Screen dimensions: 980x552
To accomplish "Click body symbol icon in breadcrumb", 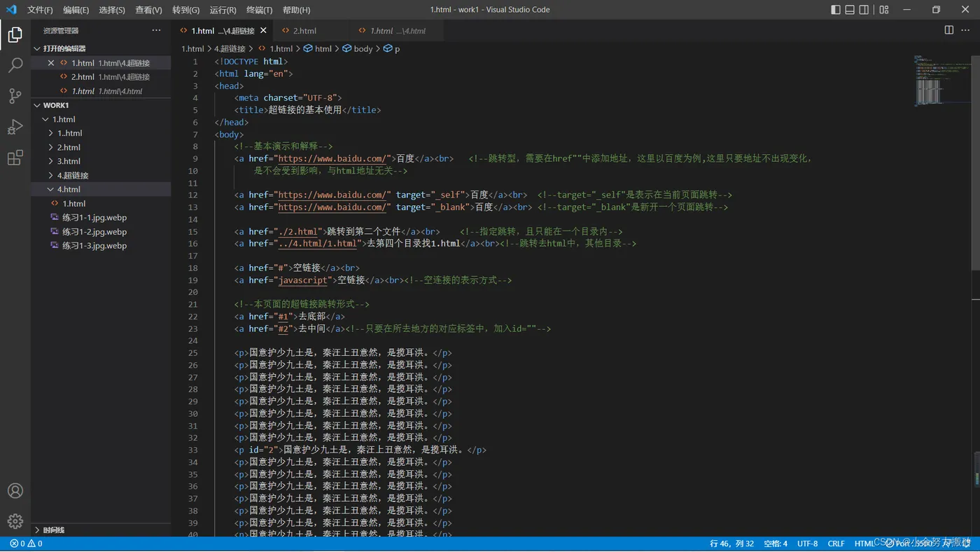I will point(346,49).
